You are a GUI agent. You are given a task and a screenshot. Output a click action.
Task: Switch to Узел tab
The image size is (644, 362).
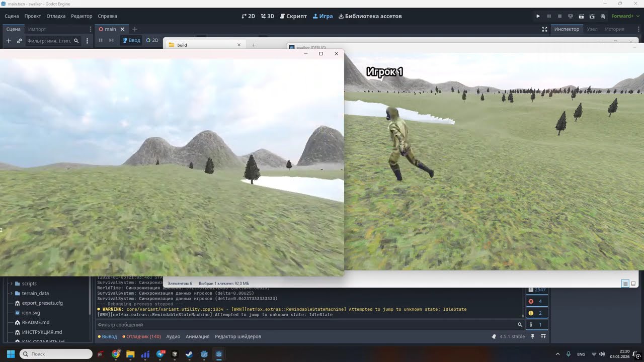pos(592,29)
